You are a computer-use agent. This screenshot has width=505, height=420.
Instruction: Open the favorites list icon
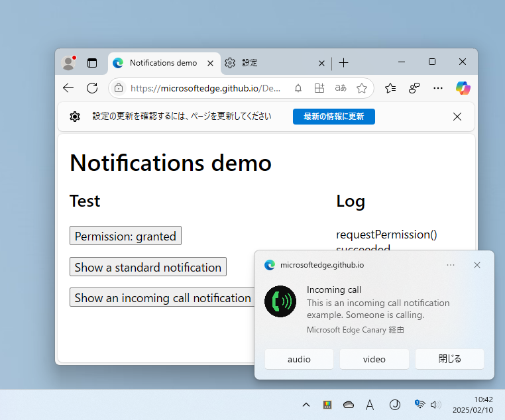[x=390, y=88]
